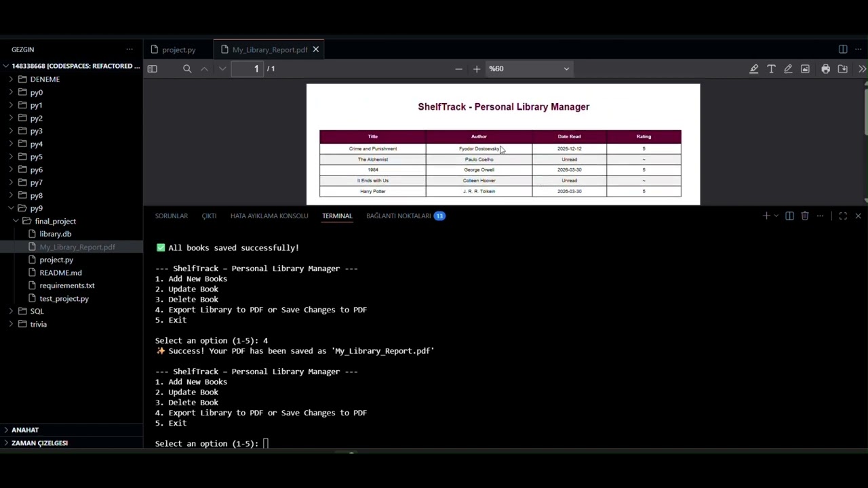Screen dimensions: 868x488
Task: Click 'Harry Potter' title cell in PDF
Action: (x=373, y=191)
